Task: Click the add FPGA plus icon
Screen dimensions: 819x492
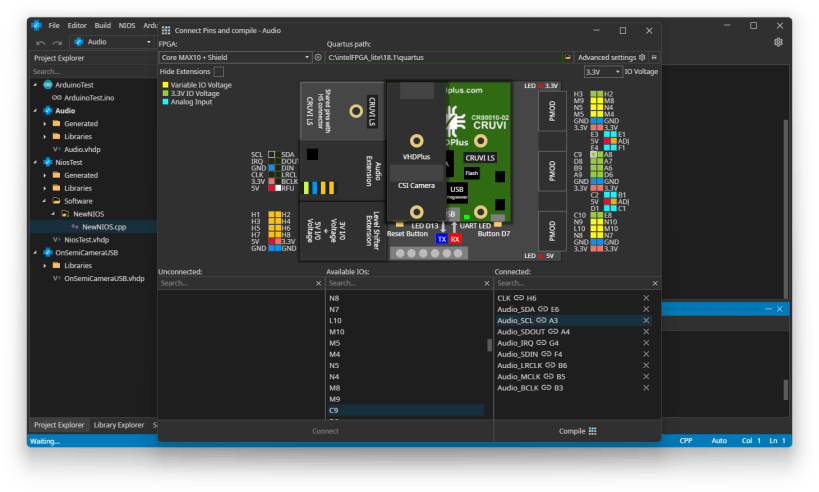Action: (318, 57)
